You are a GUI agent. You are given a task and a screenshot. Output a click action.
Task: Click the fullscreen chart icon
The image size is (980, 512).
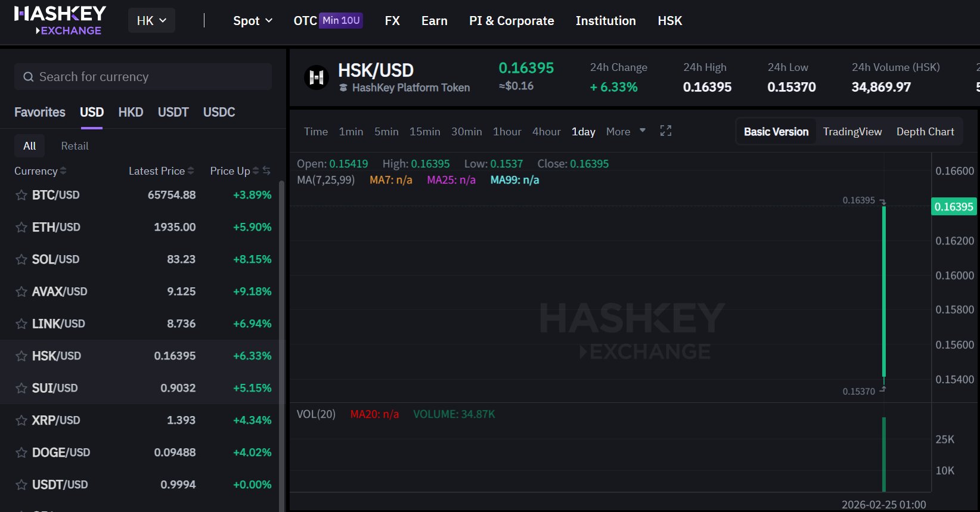(x=666, y=131)
